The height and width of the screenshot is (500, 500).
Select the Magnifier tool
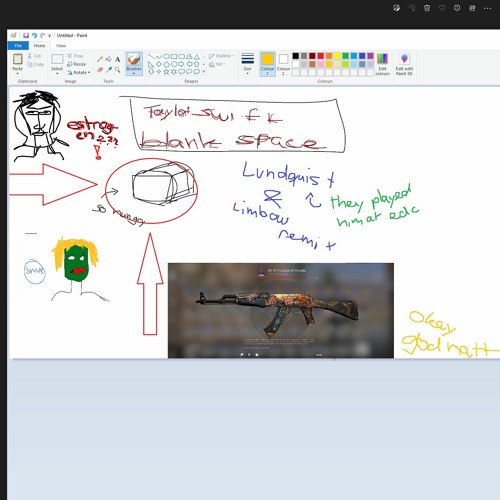(117, 70)
